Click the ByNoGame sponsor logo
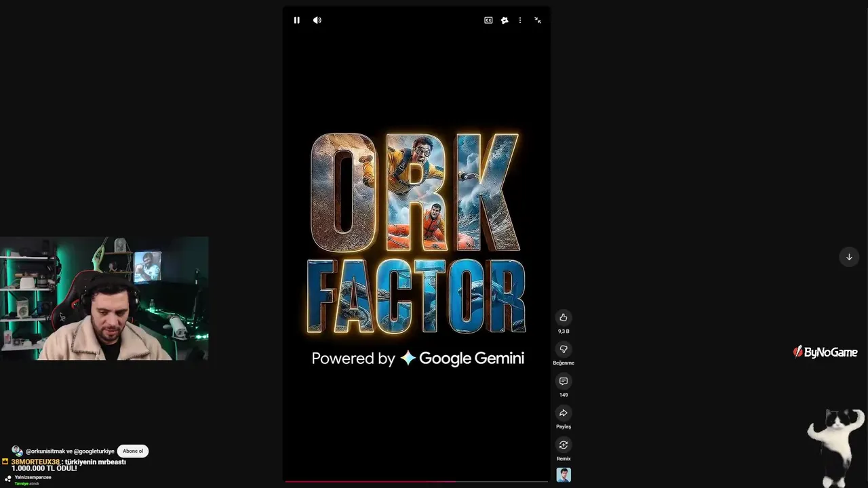This screenshot has height=488, width=868. pyautogui.click(x=825, y=352)
